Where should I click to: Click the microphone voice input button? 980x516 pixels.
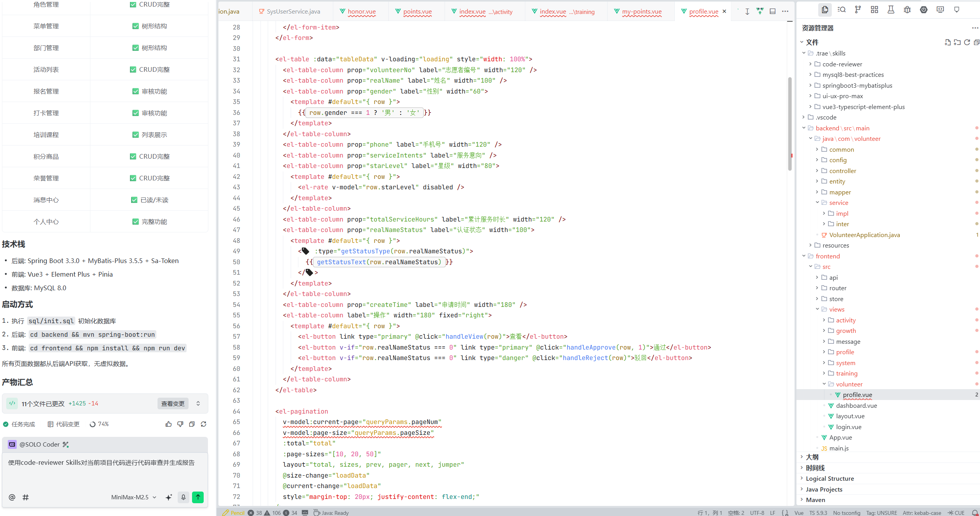[184, 497]
